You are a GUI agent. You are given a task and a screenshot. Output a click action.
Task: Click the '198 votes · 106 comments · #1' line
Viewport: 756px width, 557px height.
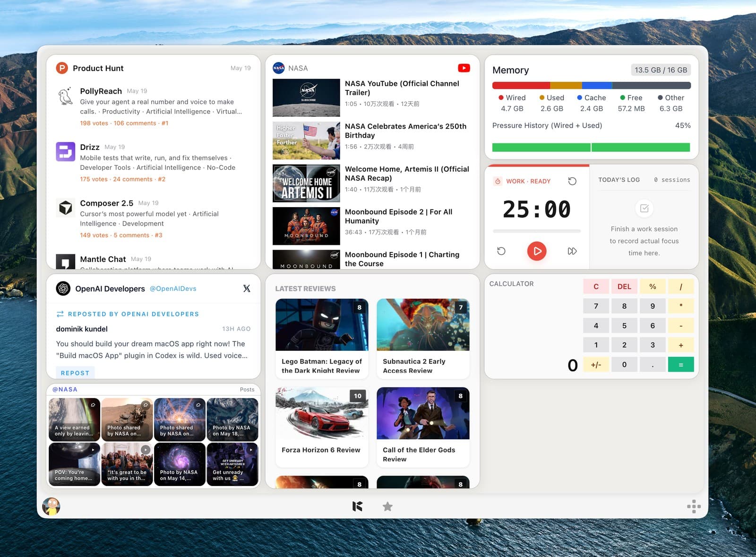coord(124,123)
